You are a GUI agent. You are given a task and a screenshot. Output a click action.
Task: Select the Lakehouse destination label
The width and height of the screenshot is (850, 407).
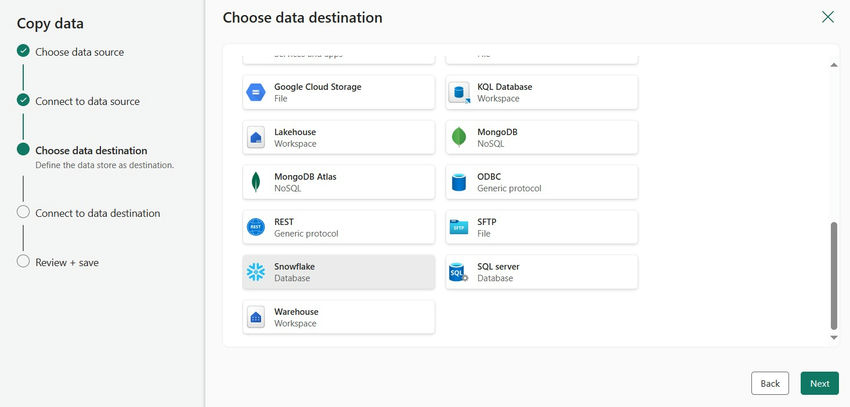pos(295,132)
